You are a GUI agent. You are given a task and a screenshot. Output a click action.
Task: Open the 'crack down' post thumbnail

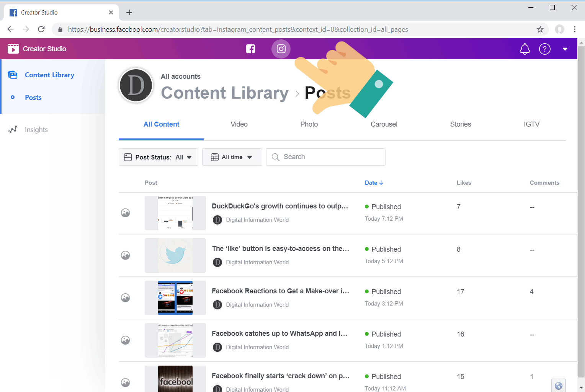click(x=175, y=379)
